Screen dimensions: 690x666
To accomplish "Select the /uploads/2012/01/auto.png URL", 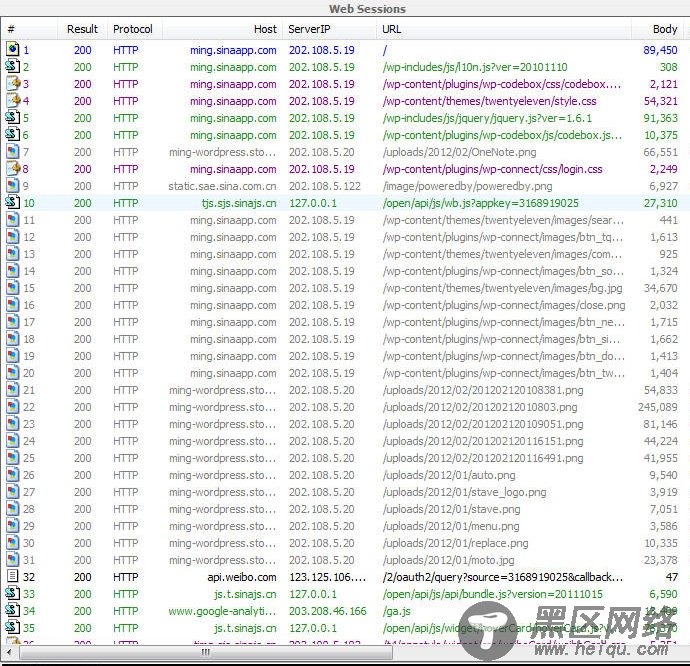I will coord(449,475).
